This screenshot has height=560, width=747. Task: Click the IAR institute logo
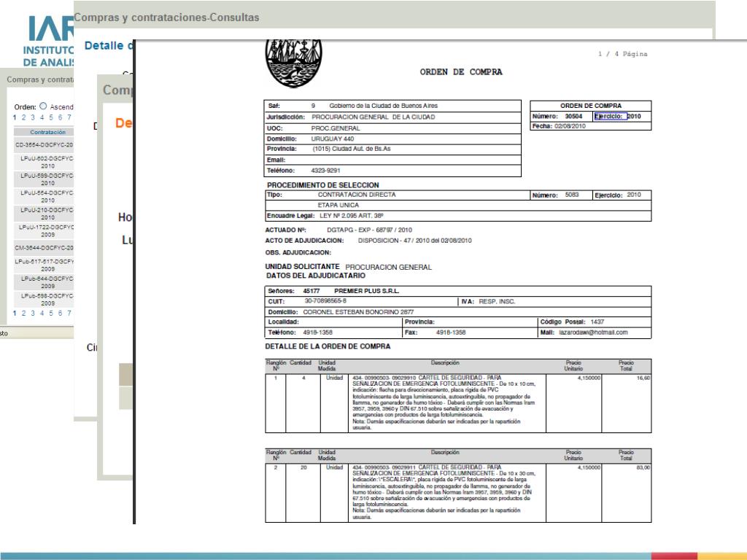[49, 42]
